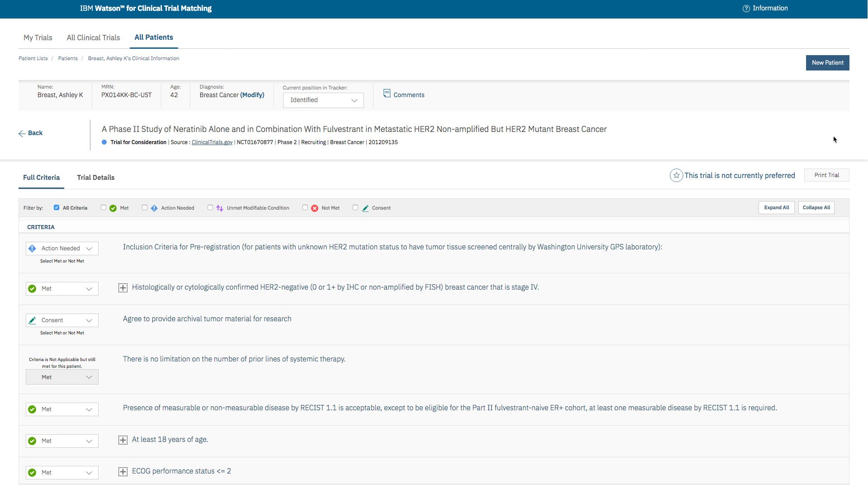Click the Comments link text
868x488 pixels.
pyautogui.click(x=409, y=95)
